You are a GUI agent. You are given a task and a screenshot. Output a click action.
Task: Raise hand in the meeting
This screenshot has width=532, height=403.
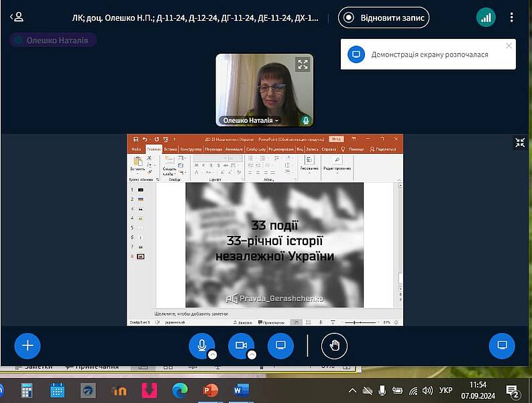pos(334,346)
